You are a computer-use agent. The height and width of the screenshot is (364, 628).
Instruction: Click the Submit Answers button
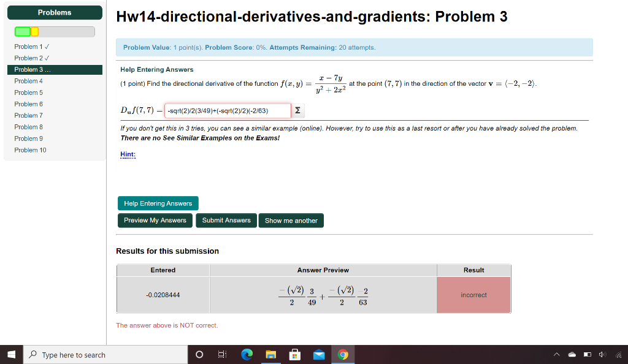coord(226,220)
